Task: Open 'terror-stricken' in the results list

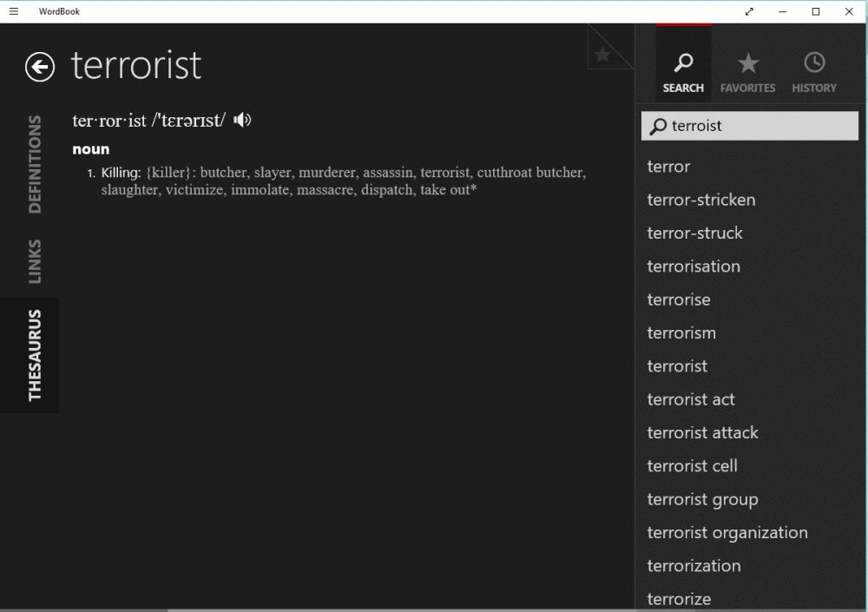Action: (700, 200)
